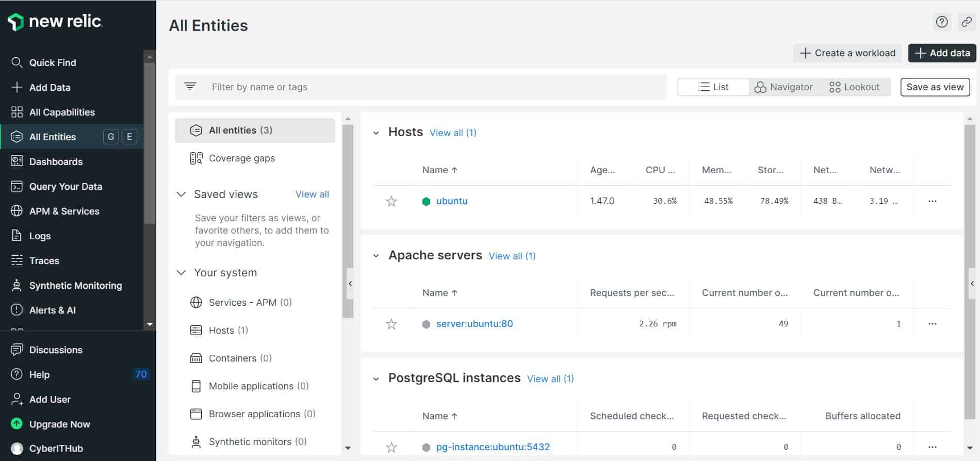980x461 pixels.
Task: Click View all for Saved views
Action: point(312,194)
